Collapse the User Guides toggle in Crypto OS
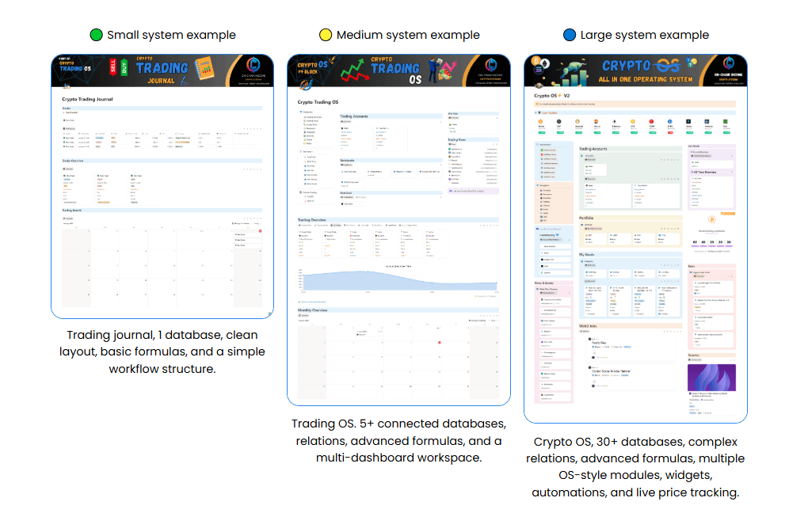This screenshot has height=532, width=808. point(536,112)
